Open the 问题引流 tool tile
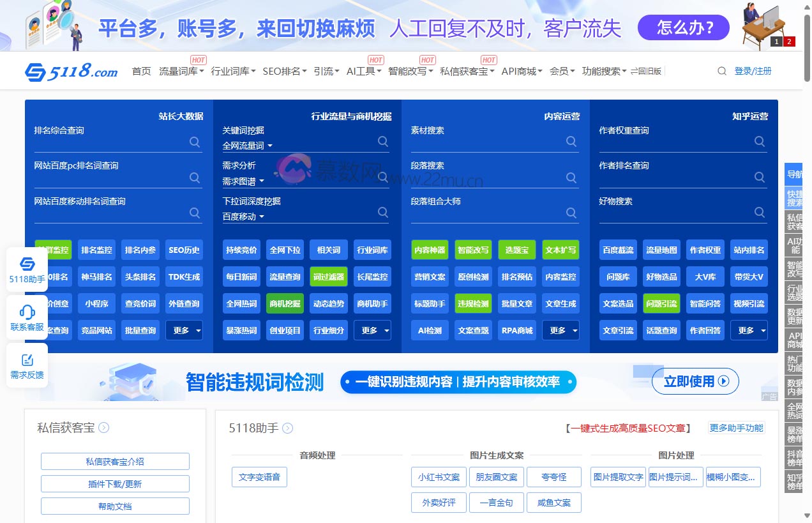The image size is (812, 523). click(661, 303)
